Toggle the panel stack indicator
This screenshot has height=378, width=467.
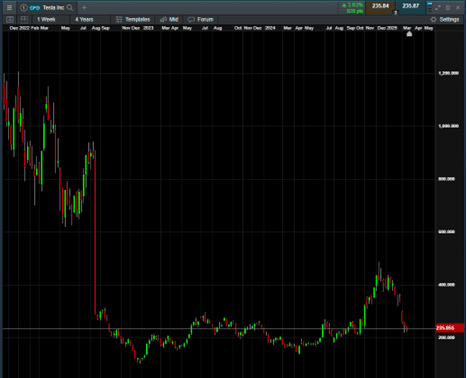(430, 7)
